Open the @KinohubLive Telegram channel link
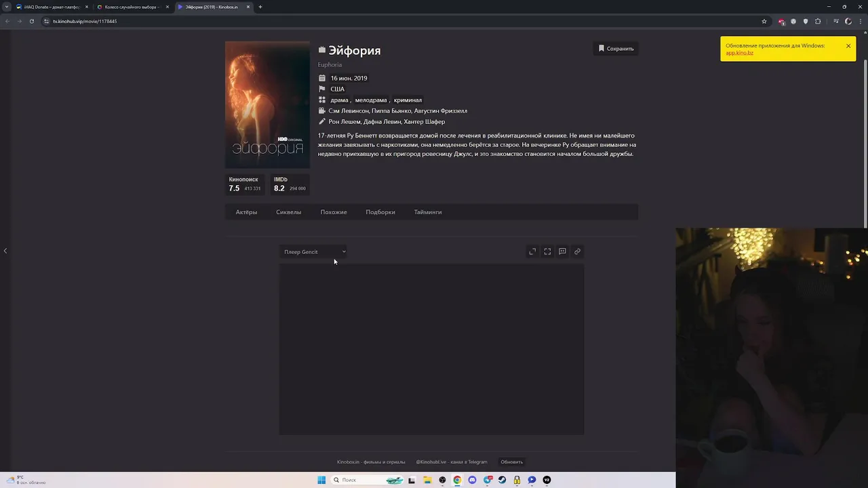 451,462
